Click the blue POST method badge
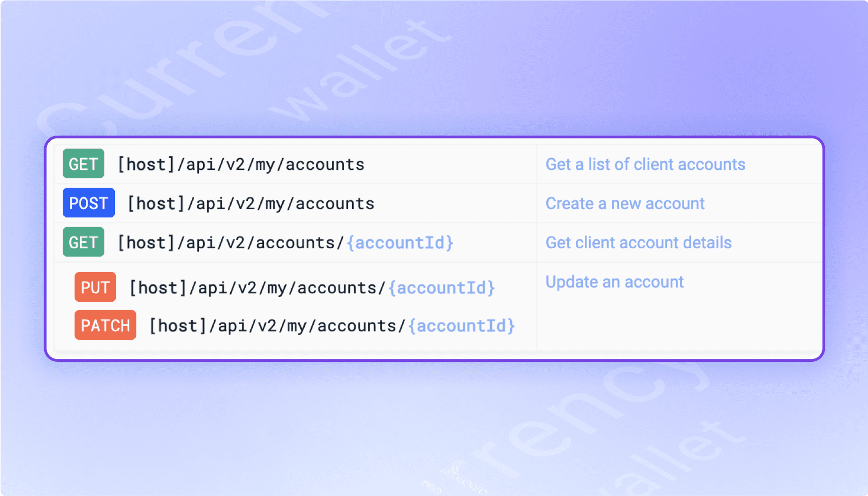 (89, 203)
